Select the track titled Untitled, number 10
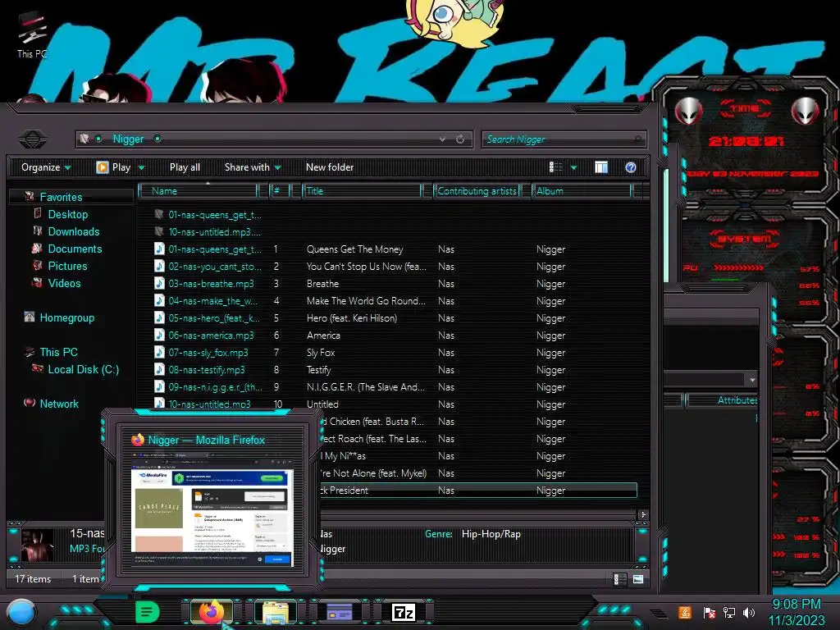The image size is (840, 630). 322,404
